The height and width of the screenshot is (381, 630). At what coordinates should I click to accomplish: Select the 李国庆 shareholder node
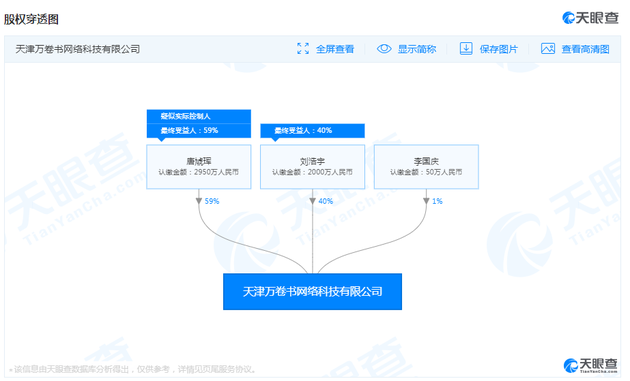point(426,166)
